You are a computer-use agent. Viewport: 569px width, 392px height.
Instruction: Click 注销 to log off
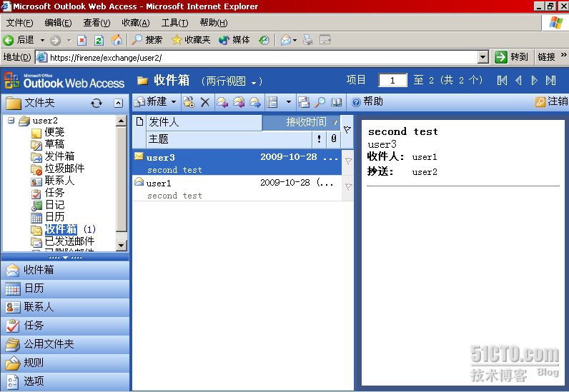[551, 101]
